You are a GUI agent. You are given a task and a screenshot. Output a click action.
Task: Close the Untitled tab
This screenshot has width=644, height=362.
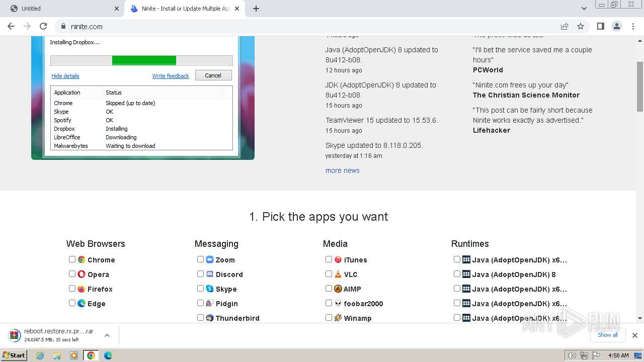[x=117, y=9]
